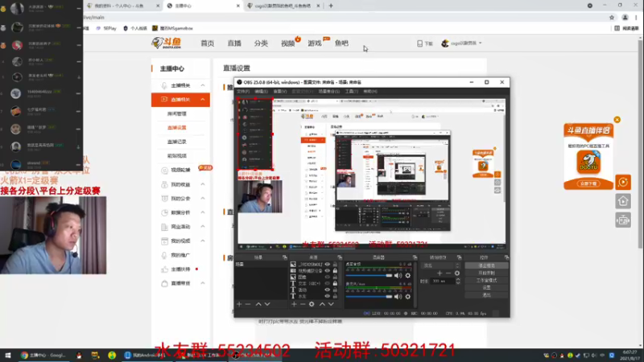Click the shield icon for 我的公会
The width and height of the screenshot is (644, 362).
pyautogui.click(x=164, y=198)
